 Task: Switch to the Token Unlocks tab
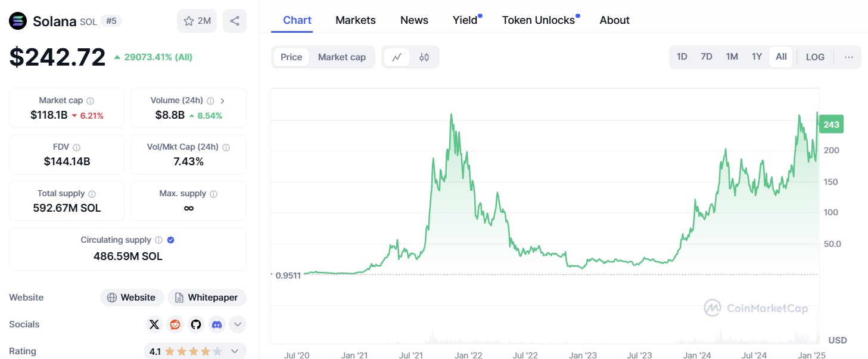[x=539, y=20]
